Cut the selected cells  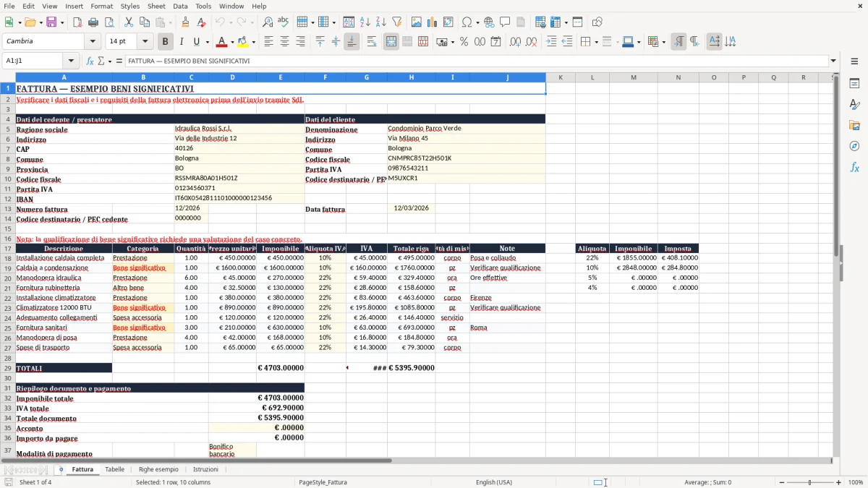[129, 22]
